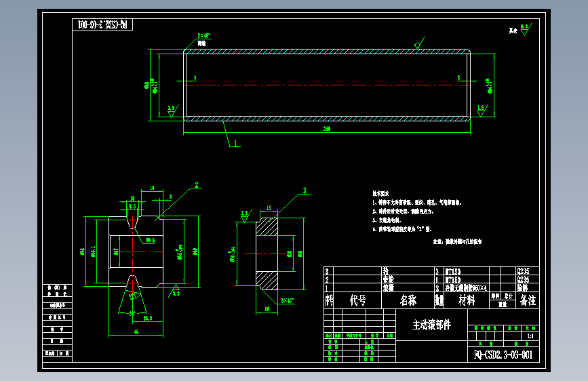Select the 代号 column header
Screen dimensions: 588x381
357,300
